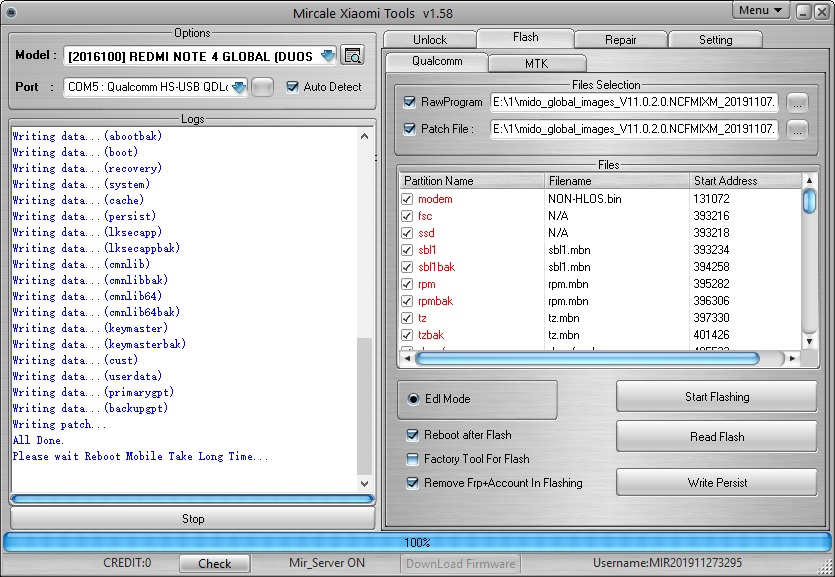Click the Write Persist button
This screenshot has width=835, height=577.
click(x=716, y=483)
